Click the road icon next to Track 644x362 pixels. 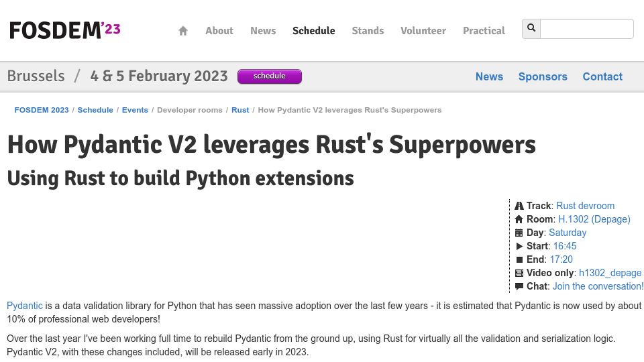click(x=519, y=206)
